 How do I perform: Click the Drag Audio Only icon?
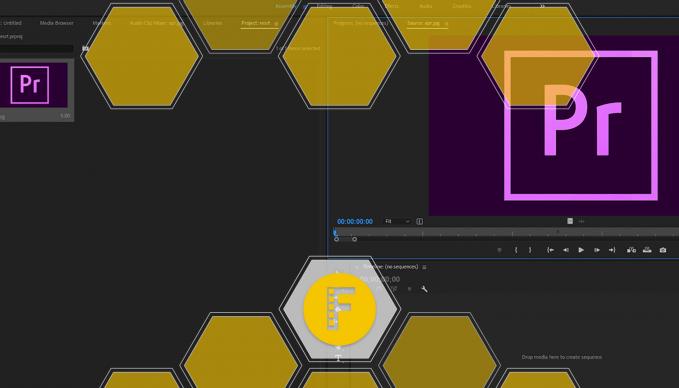pos(582,221)
